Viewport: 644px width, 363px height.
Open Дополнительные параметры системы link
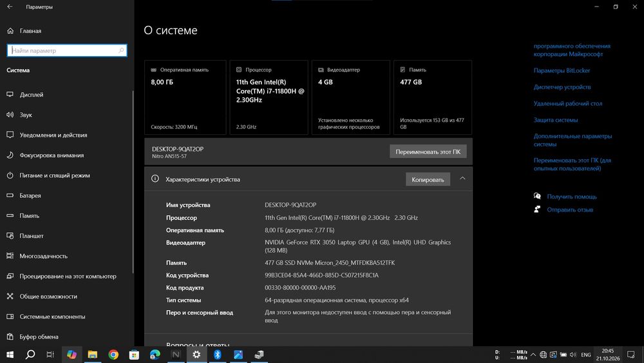click(x=573, y=140)
